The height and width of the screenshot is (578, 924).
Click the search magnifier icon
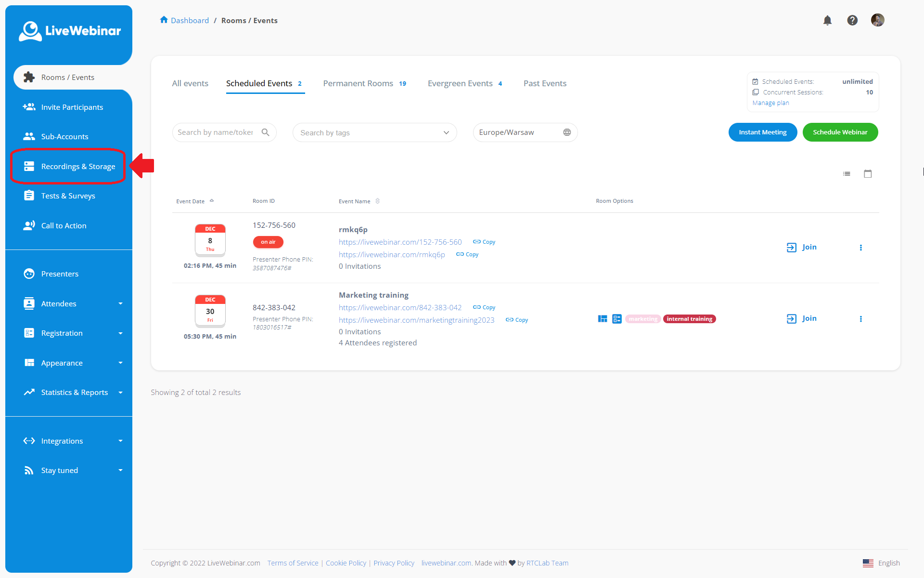tap(265, 132)
